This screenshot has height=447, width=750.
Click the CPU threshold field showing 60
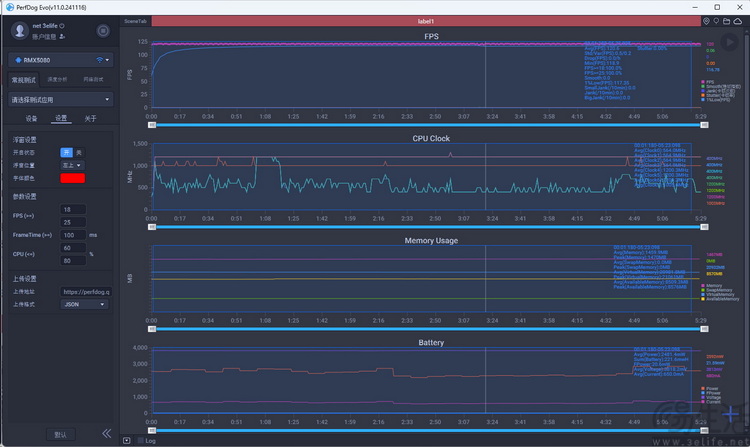(x=73, y=248)
